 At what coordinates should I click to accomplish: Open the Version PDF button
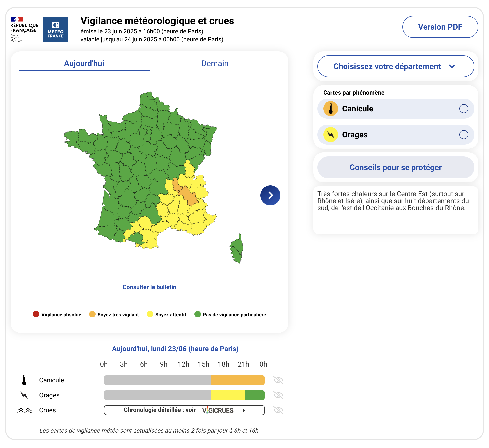pyautogui.click(x=440, y=27)
